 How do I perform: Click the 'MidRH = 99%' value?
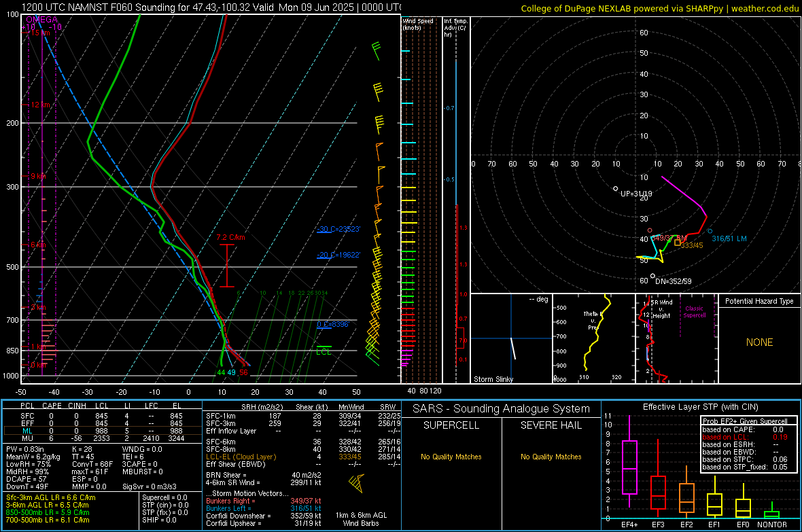point(27,472)
